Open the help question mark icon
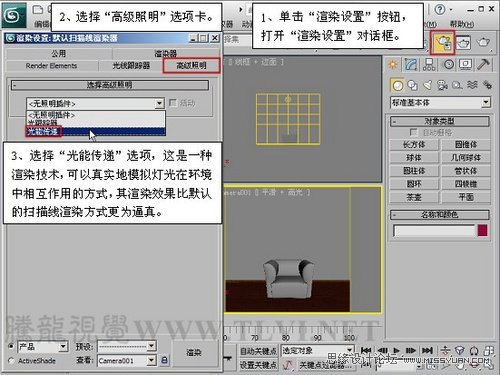Image resolution: width=500 pixels, height=375 pixels. click(x=440, y=9)
